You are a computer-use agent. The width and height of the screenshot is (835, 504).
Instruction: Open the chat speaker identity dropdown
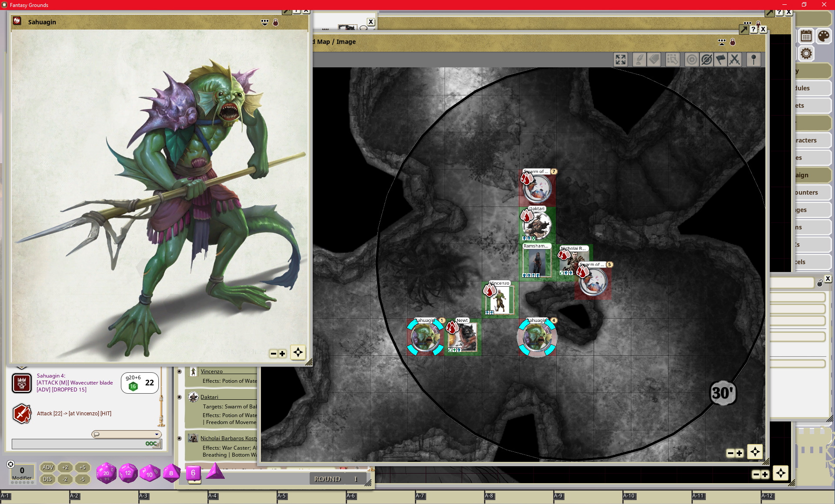pos(127,434)
